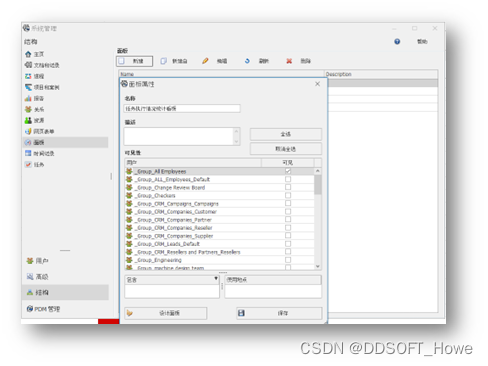Image resolution: width=488 pixels, height=366 pixels.
Task: Select the Structure section in the lower sidebar
Action: [66, 292]
